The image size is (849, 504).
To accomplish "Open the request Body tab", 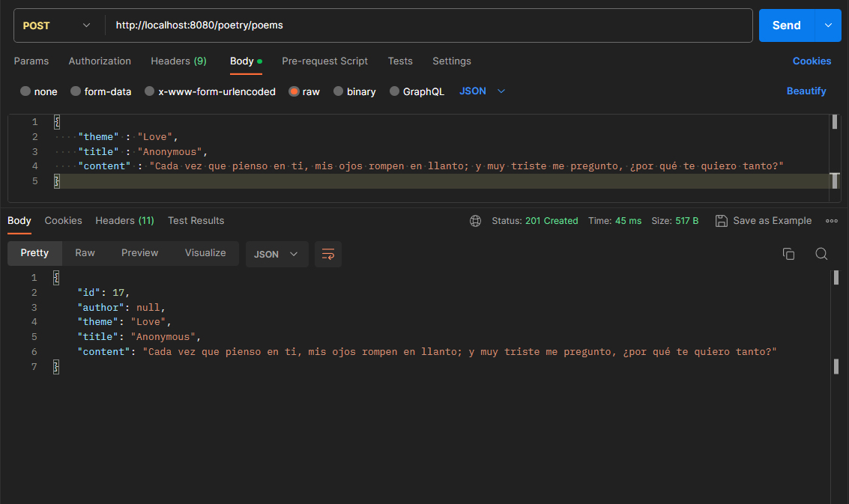I will tap(246, 61).
